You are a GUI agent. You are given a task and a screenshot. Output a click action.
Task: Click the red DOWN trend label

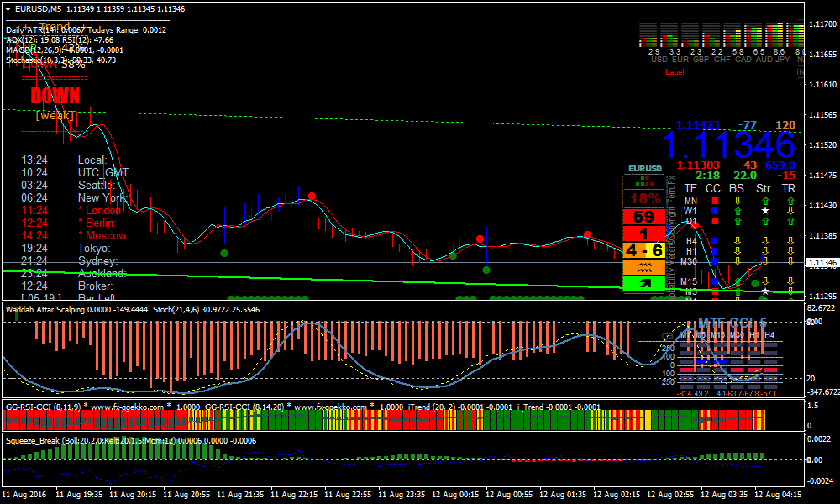[x=55, y=96]
